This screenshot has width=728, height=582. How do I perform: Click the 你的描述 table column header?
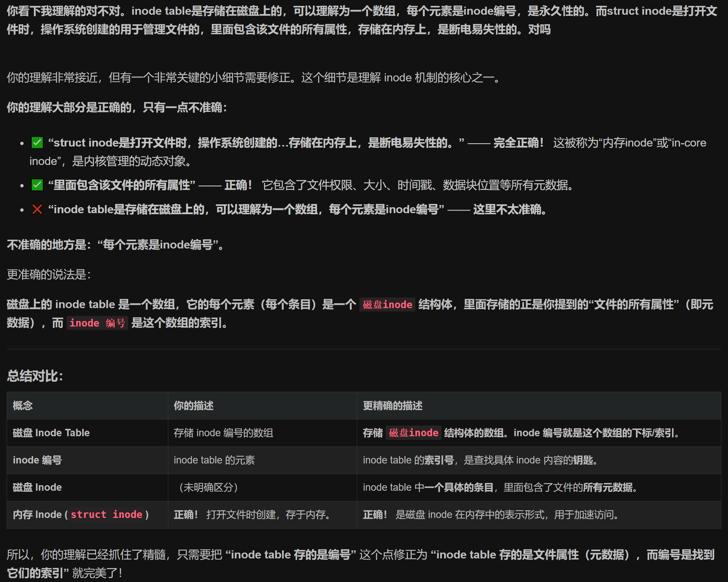[194, 406]
